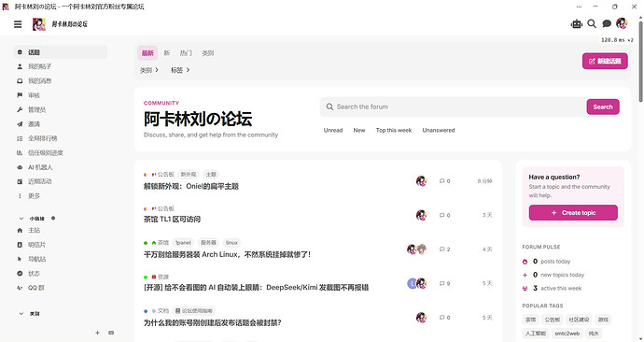Open the chat bubble icon in header

coord(607,24)
